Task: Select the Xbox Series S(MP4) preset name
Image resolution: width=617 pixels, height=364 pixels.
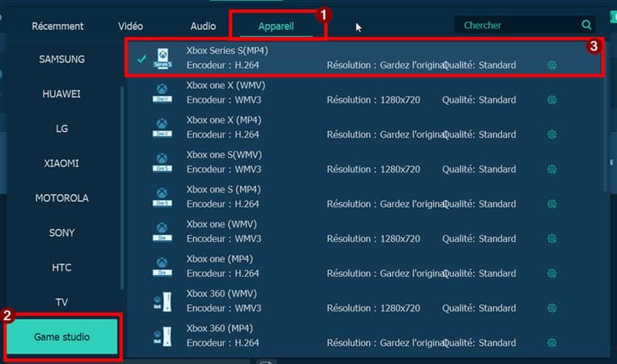Action: click(x=227, y=51)
